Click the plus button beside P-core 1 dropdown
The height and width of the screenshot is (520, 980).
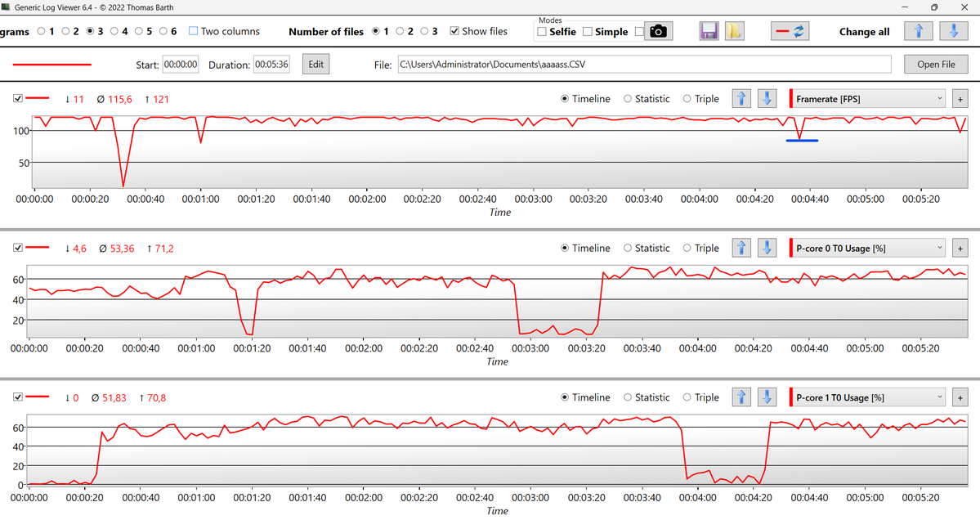(960, 397)
